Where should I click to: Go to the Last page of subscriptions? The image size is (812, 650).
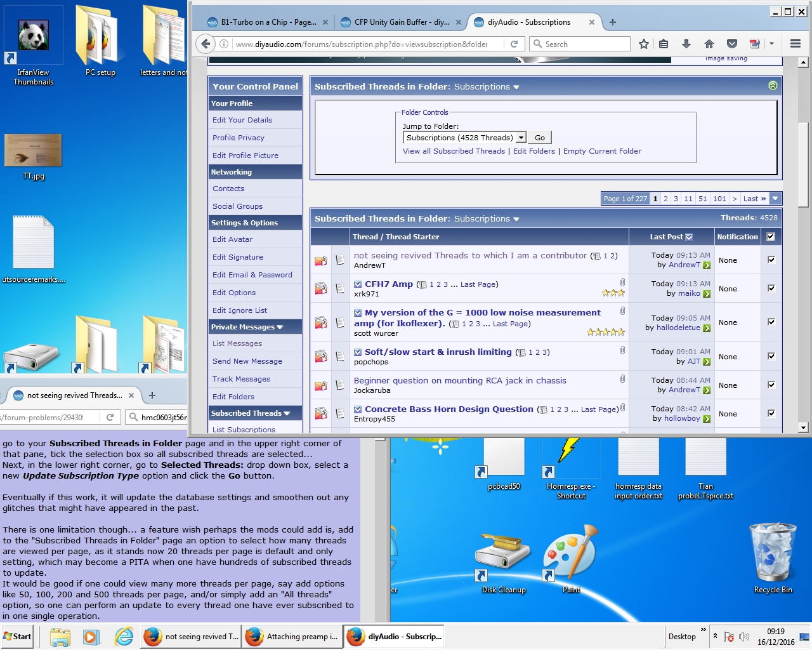pos(754,199)
